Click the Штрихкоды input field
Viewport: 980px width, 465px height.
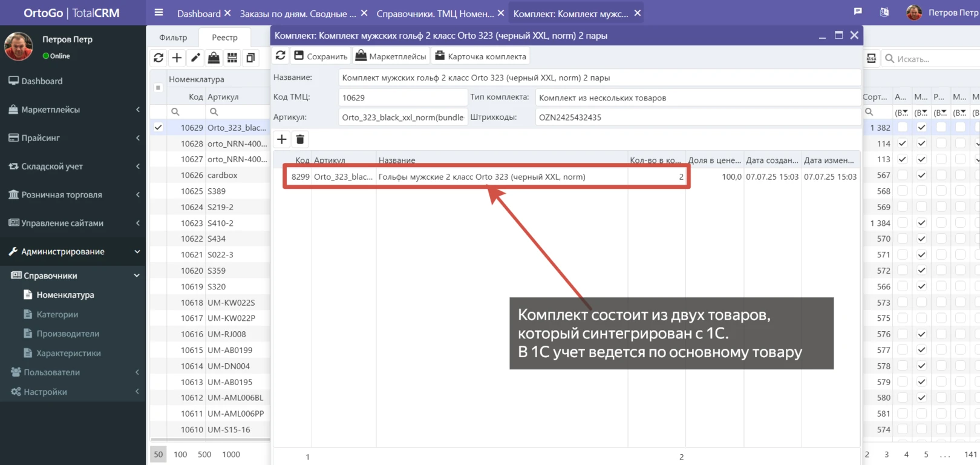pos(697,117)
